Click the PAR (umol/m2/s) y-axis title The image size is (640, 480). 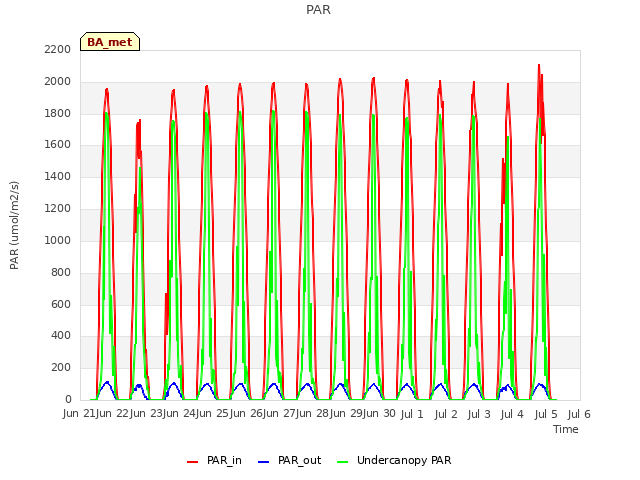pos(14,225)
